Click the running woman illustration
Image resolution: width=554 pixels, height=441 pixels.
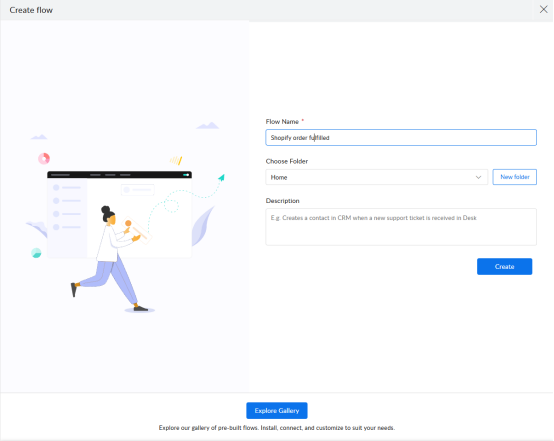tap(111, 258)
